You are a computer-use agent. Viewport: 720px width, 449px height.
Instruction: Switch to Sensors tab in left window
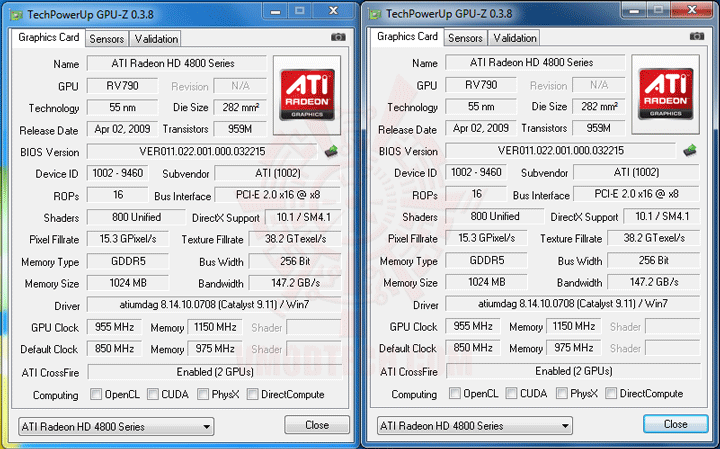point(107,39)
